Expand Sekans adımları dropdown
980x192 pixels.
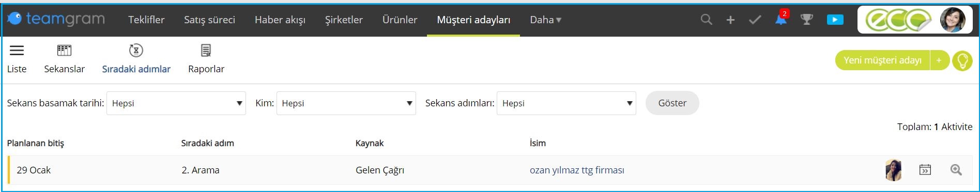(566, 103)
